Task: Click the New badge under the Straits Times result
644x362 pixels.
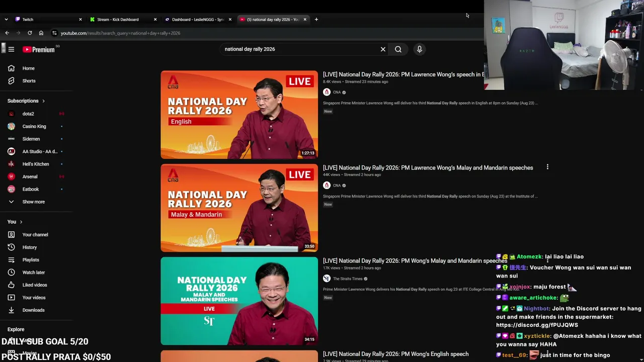Action: click(328, 298)
